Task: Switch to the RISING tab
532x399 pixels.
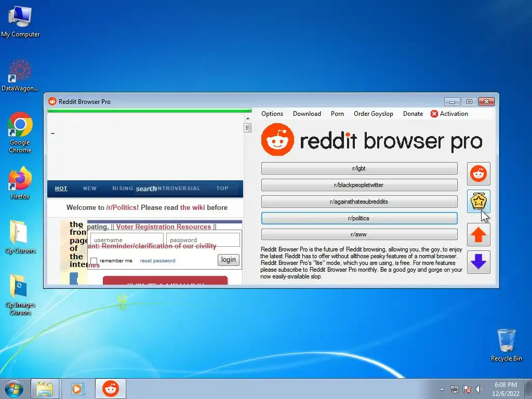Action: 123,188
